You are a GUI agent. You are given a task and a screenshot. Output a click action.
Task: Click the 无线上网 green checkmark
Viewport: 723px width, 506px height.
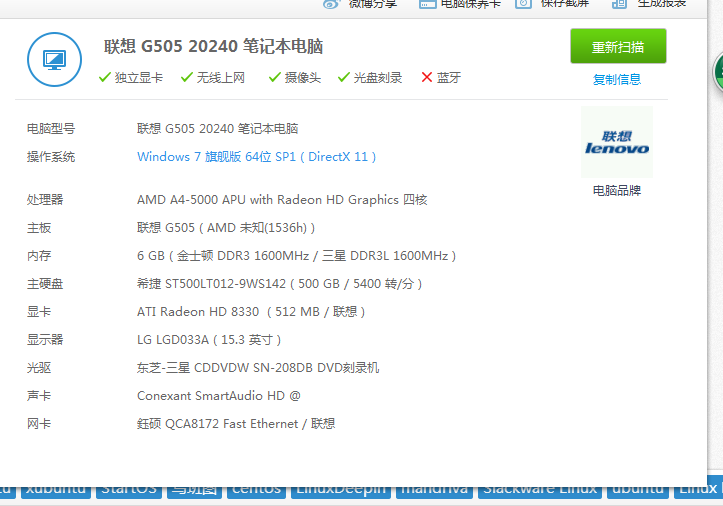pyautogui.click(x=187, y=77)
